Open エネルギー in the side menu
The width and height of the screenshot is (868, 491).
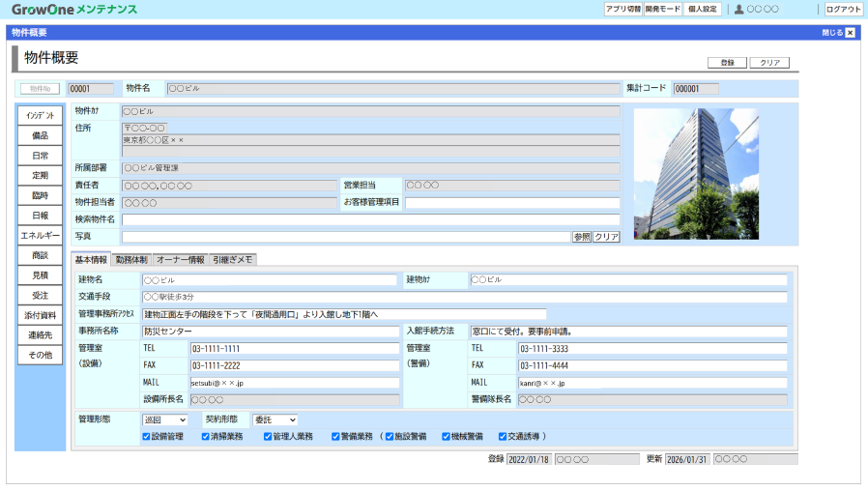[40, 235]
